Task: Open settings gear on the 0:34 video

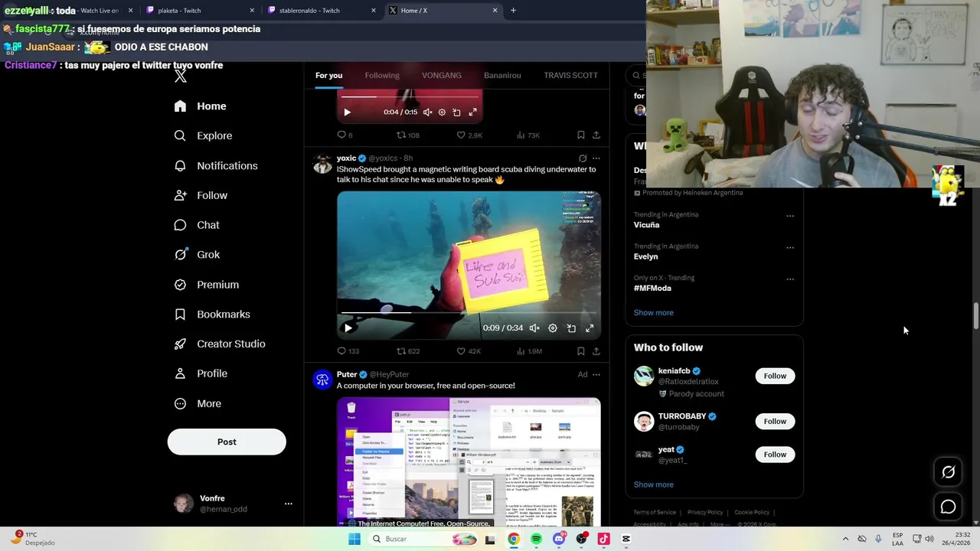Action: point(553,328)
